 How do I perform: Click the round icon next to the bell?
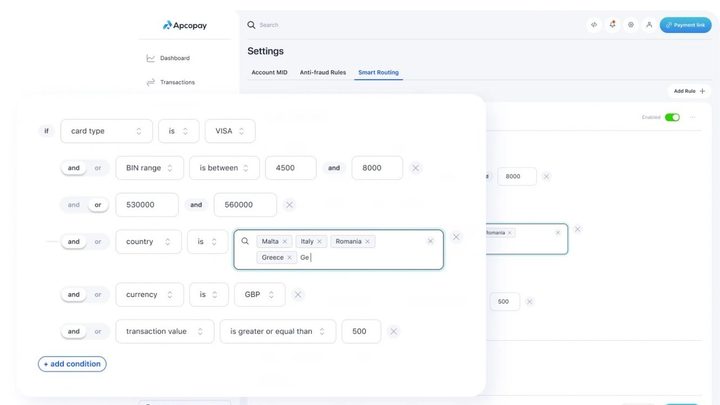point(631,25)
